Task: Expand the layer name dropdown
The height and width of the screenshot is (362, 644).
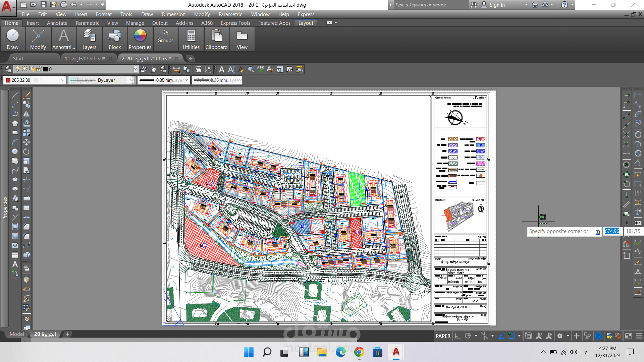Action: click(x=135, y=69)
